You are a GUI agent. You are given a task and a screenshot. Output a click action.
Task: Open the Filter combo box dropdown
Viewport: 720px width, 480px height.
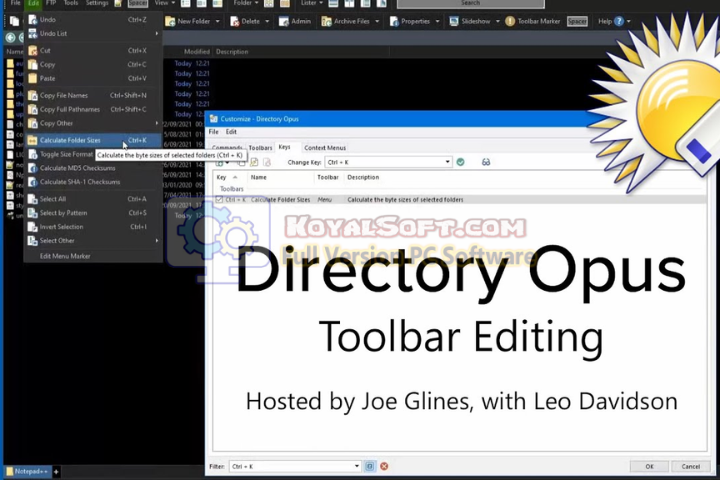(356, 466)
